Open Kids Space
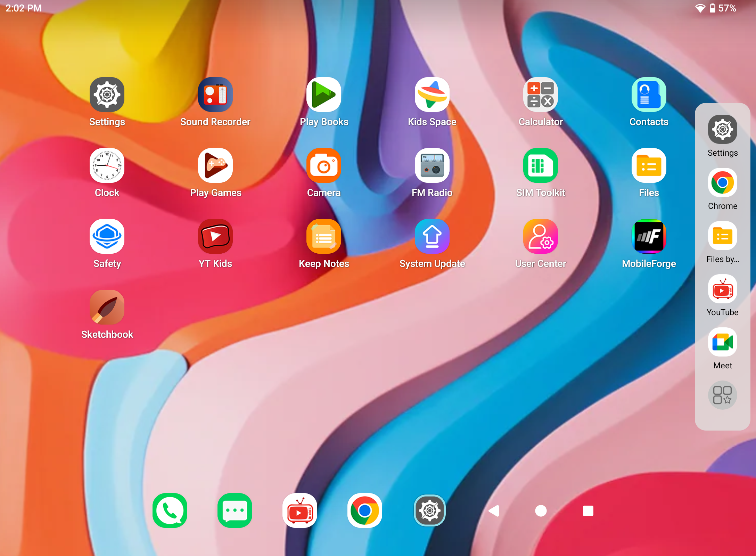 (x=432, y=95)
